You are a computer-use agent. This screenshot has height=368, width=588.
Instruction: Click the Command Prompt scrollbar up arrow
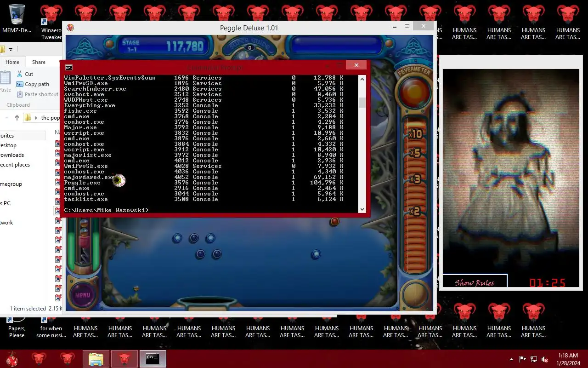tap(362, 79)
